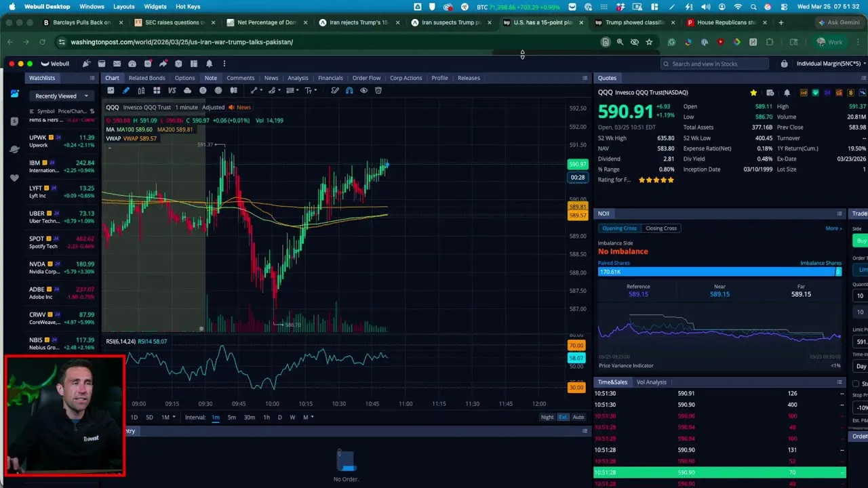Open the Vol Analysis tab
Screen dimensions: 868x488
(x=651, y=382)
